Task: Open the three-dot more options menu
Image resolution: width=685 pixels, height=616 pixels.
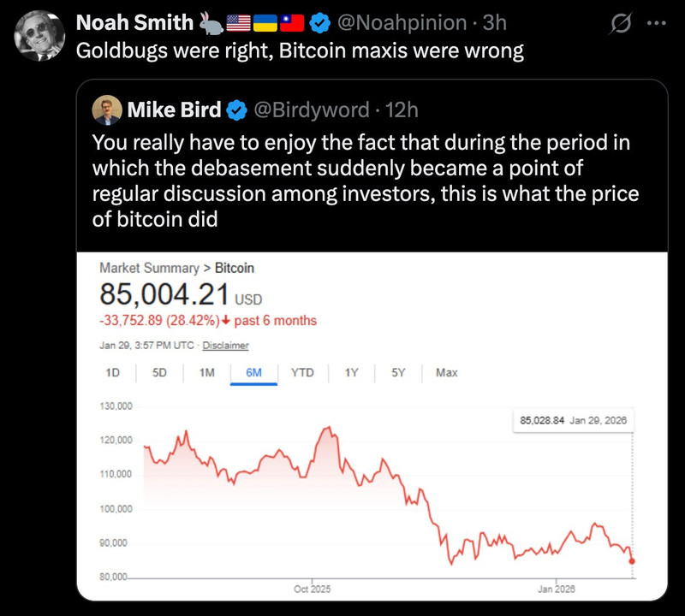Action: click(x=655, y=21)
